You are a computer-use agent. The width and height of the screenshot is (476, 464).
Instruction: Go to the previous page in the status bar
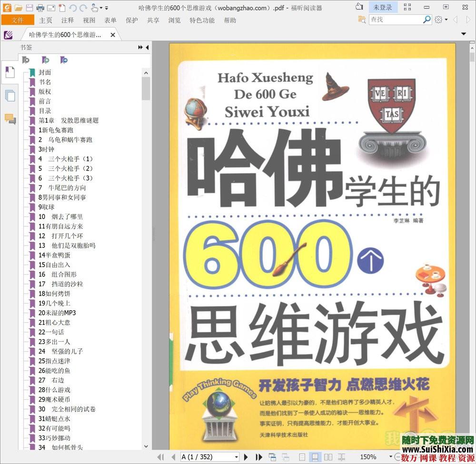click(x=174, y=457)
